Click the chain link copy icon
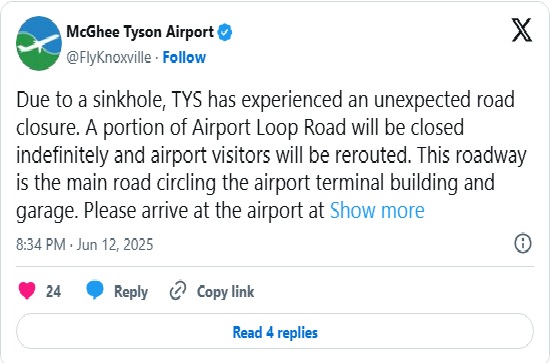This screenshot has height=363, width=550. (x=178, y=291)
